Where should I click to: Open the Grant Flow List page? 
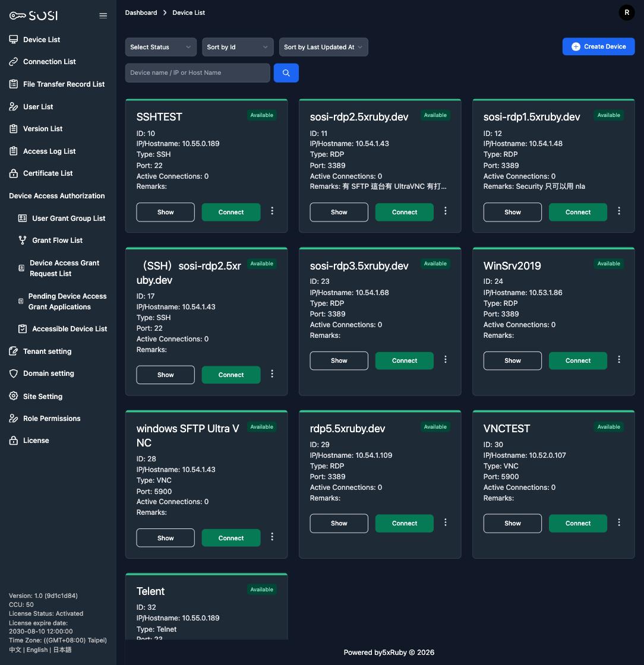pos(57,240)
